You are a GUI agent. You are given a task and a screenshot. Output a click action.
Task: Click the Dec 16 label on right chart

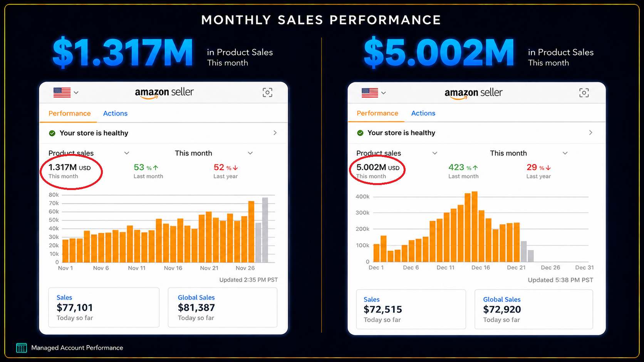click(x=481, y=267)
